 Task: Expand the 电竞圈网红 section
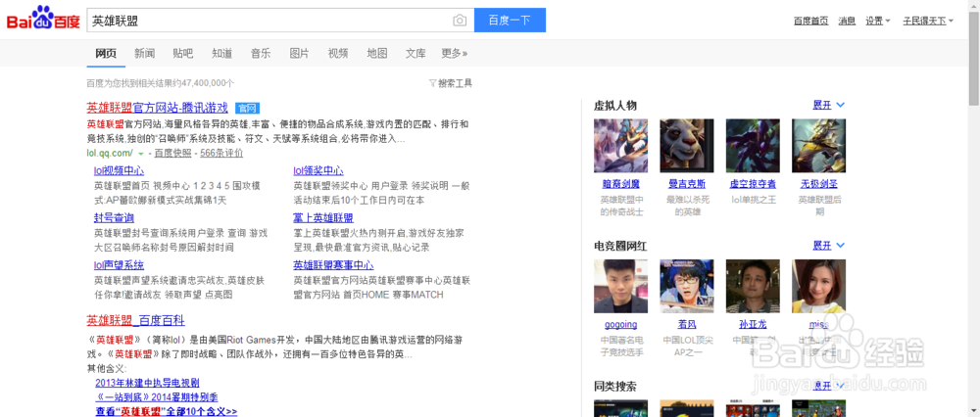pos(829,246)
